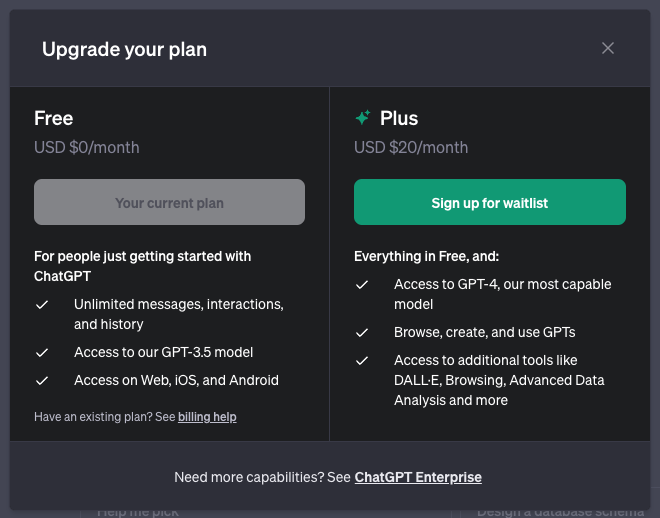Screen dimensions: 660x518
Task: Select the Plus plan heading
Action: [399, 118]
